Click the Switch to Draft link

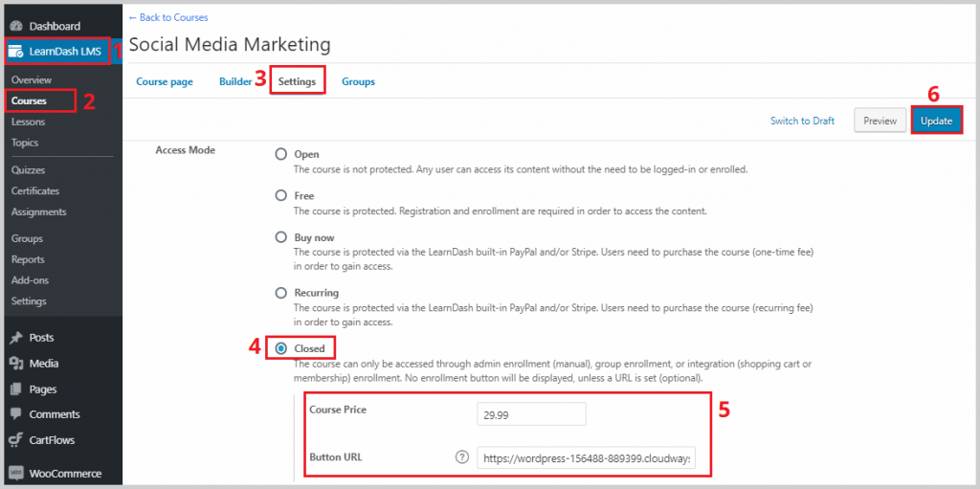pos(802,122)
